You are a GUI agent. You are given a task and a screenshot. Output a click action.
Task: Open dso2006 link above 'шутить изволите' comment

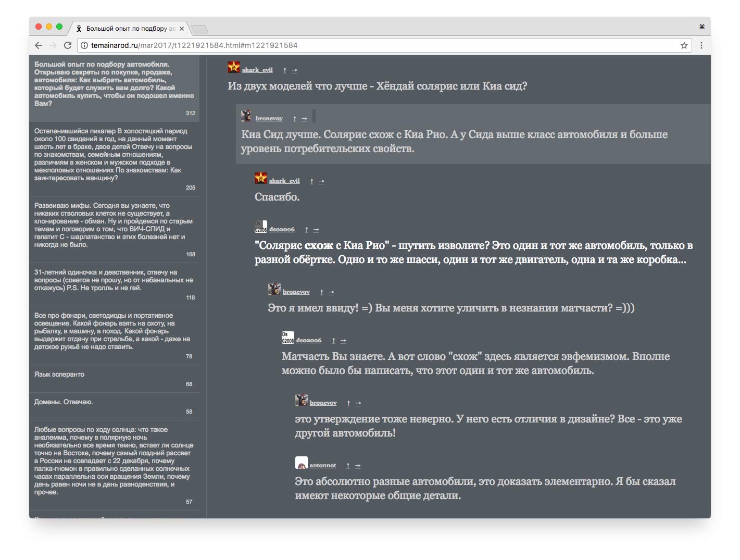pos(282,229)
